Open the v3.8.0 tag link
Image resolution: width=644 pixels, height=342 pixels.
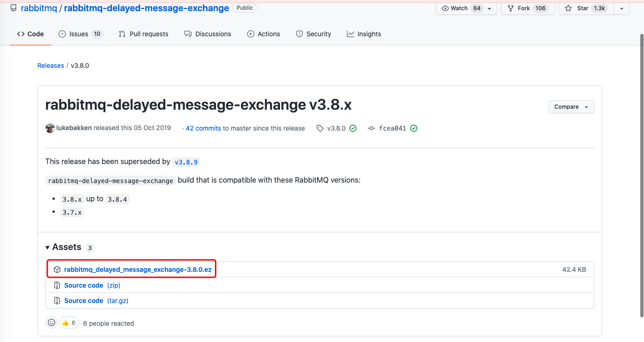pyautogui.click(x=336, y=128)
